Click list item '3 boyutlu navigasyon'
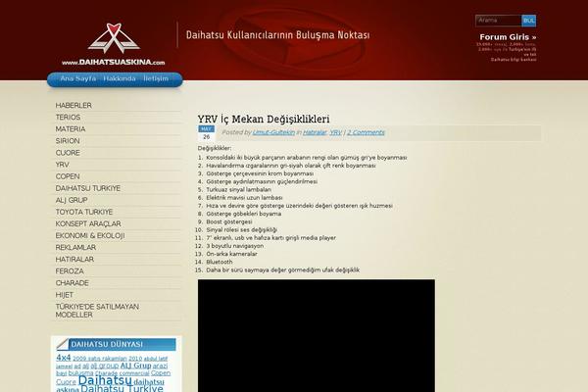This screenshot has width=588, height=392. click(x=235, y=246)
